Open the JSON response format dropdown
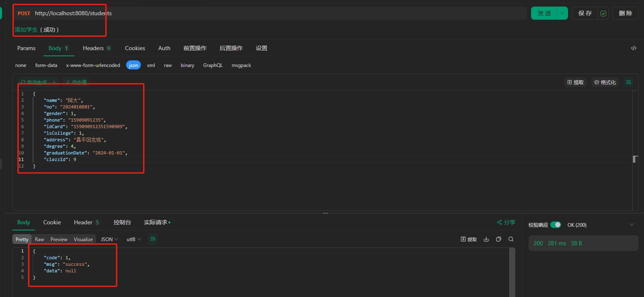 pyautogui.click(x=109, y=239)
